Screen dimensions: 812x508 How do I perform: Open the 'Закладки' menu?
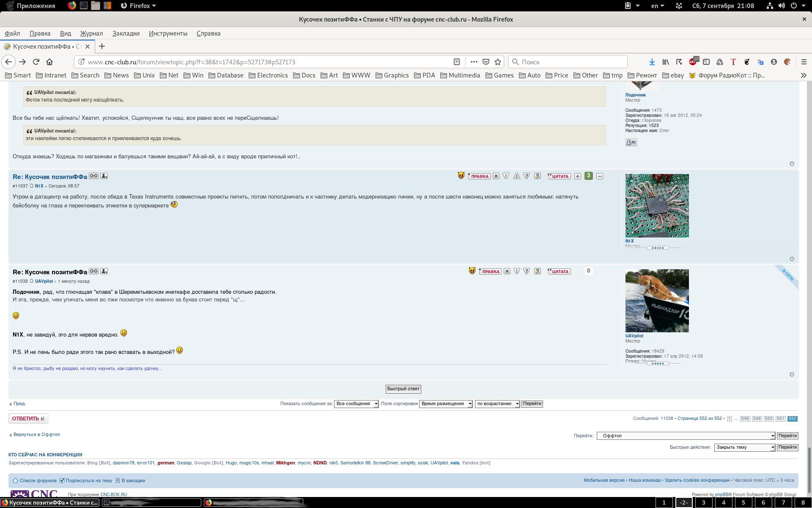126,33
